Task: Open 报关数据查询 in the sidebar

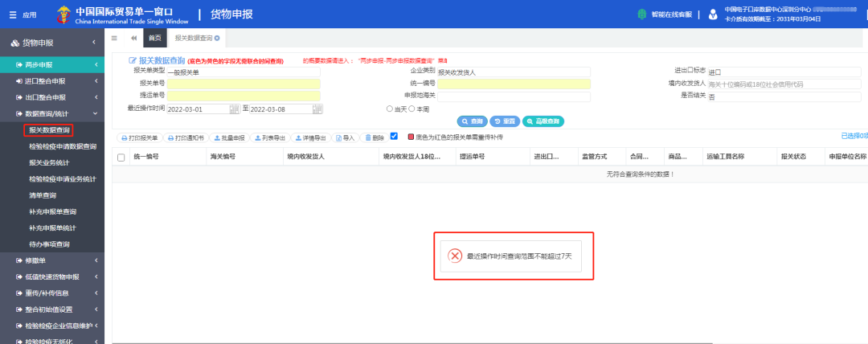Action: (x=49, y=130)
